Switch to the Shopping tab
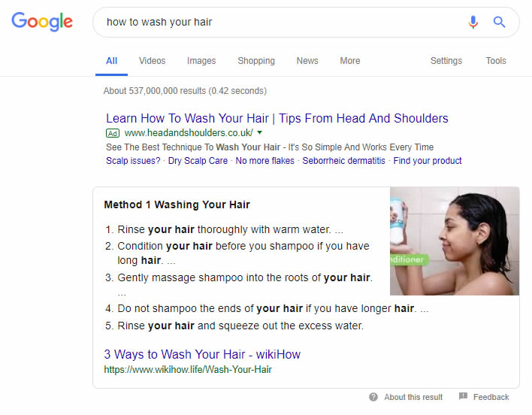The width and height of the screenshot is (532, 415). [256, 61]
